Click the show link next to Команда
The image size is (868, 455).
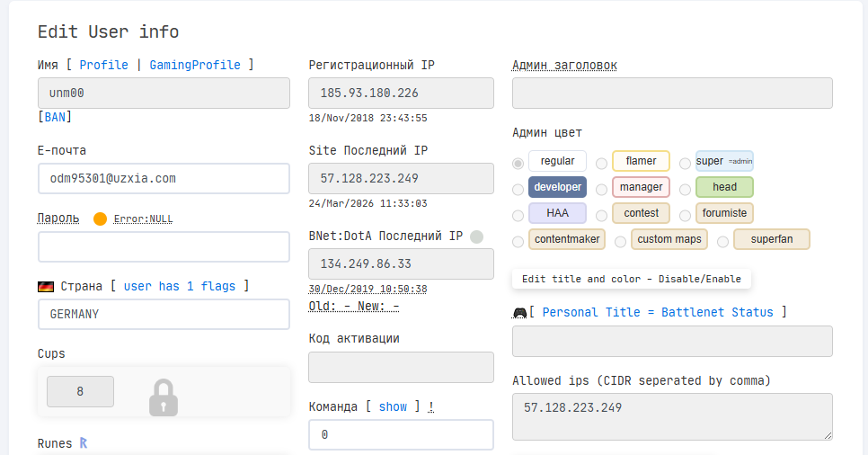tap(393, 406)
